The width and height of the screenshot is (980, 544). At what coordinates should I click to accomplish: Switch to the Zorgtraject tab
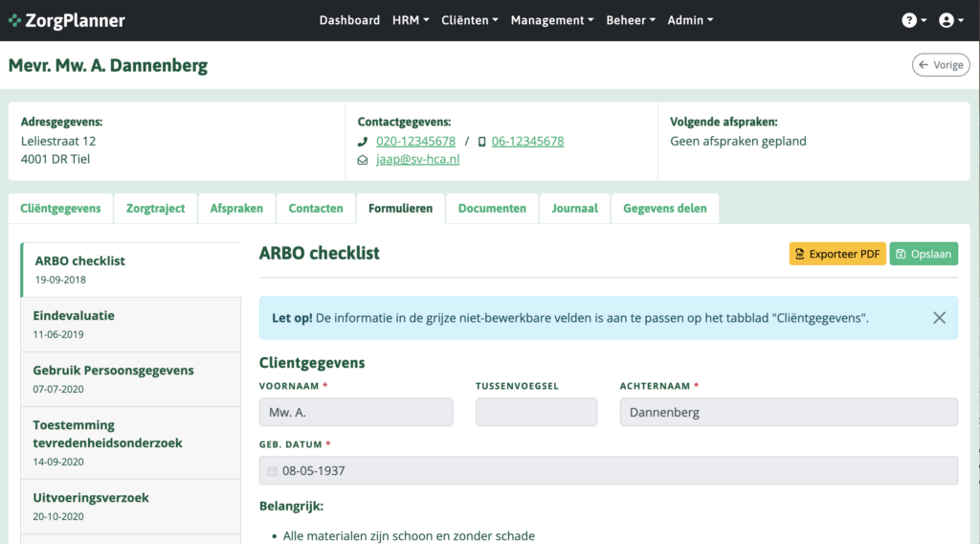155,208
